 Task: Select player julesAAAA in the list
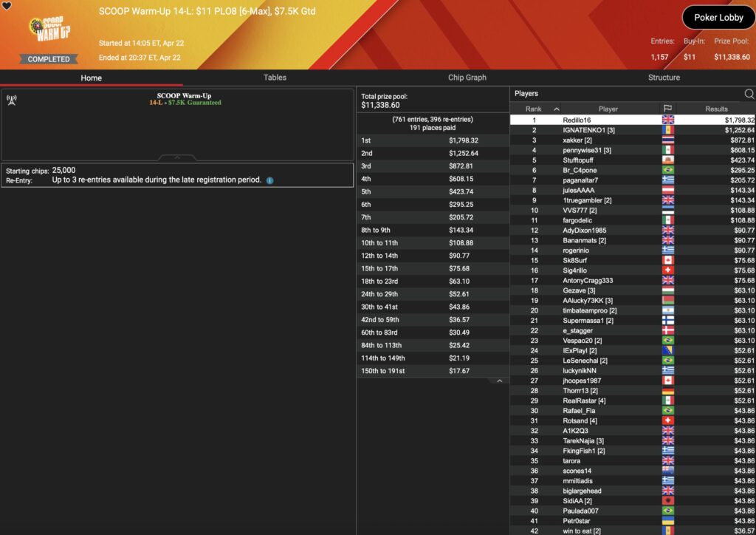[x=633, y=190]
